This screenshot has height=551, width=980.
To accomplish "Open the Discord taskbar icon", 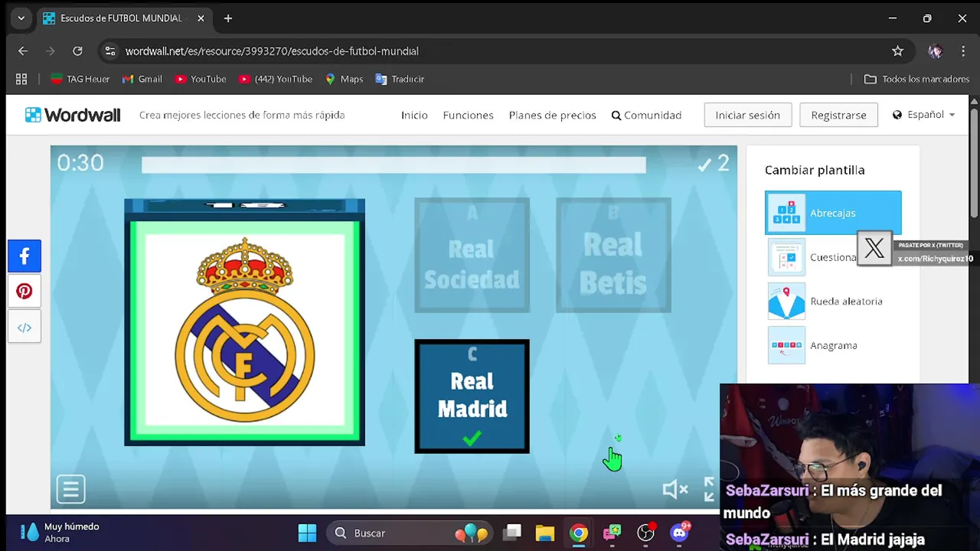I will coord(680,533).
